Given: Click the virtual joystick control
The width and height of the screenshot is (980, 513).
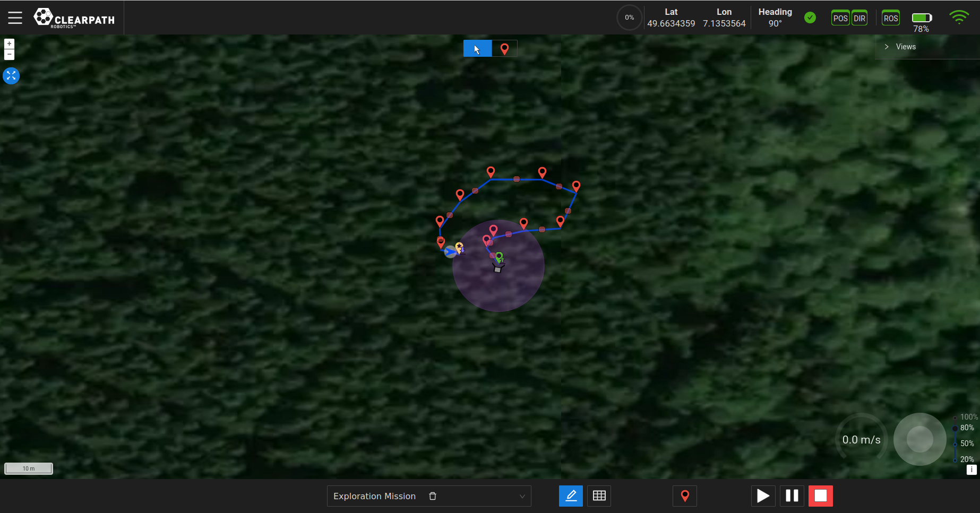Looking at the screenshot, I should (919, 439).
